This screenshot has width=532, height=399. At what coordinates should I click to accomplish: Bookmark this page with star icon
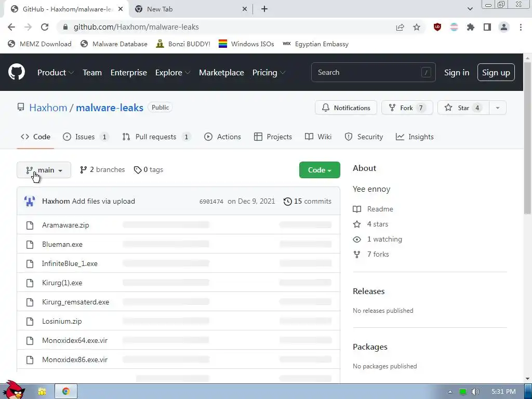pyautogui.click(x=417, y=27)
